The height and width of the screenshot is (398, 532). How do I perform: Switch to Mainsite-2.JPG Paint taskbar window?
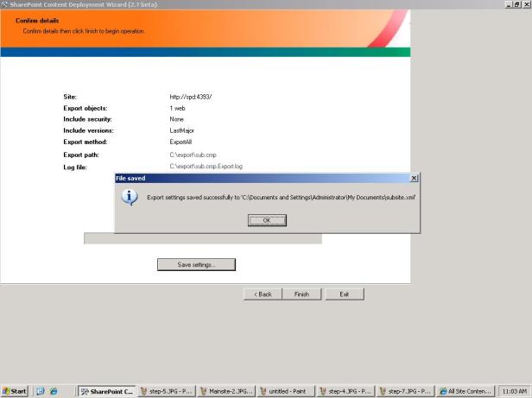point(226,391)
